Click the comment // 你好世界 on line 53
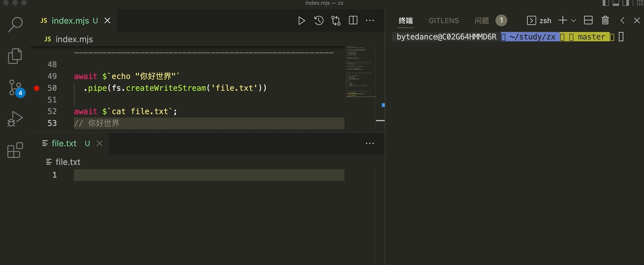Viewport: 644px width, 265px height. click(97, 123)
